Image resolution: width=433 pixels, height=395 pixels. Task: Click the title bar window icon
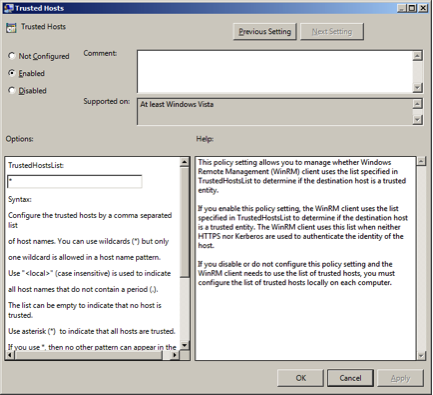pos(8,8)
